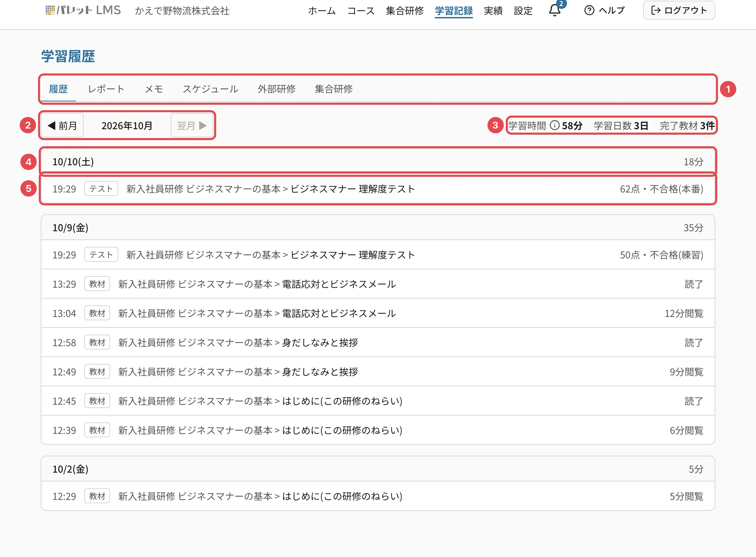Switch to the レポート tab
Screen dimensions: 756x557
tap(106, 89)
